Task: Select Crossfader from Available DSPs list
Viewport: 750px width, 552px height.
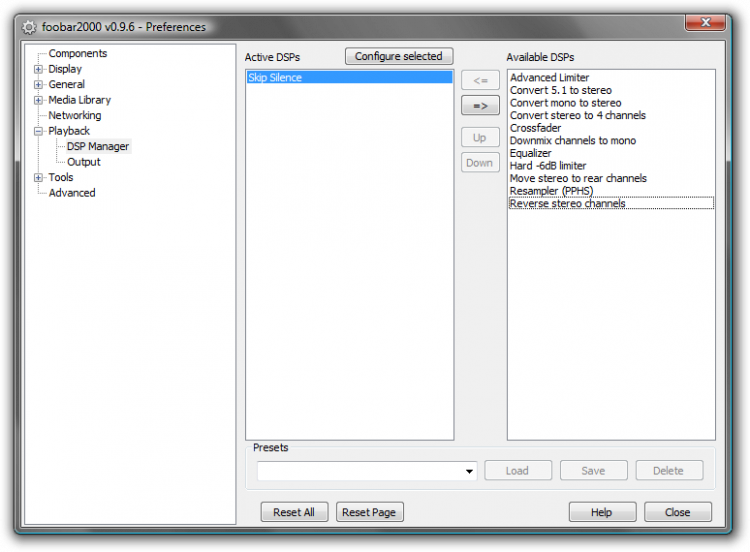Action: click(535, 128)
